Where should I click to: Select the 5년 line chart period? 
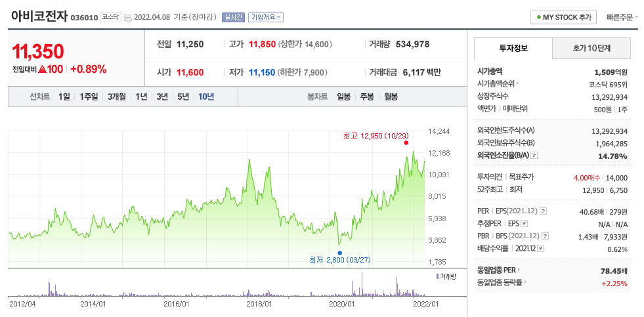pos(183,97)
